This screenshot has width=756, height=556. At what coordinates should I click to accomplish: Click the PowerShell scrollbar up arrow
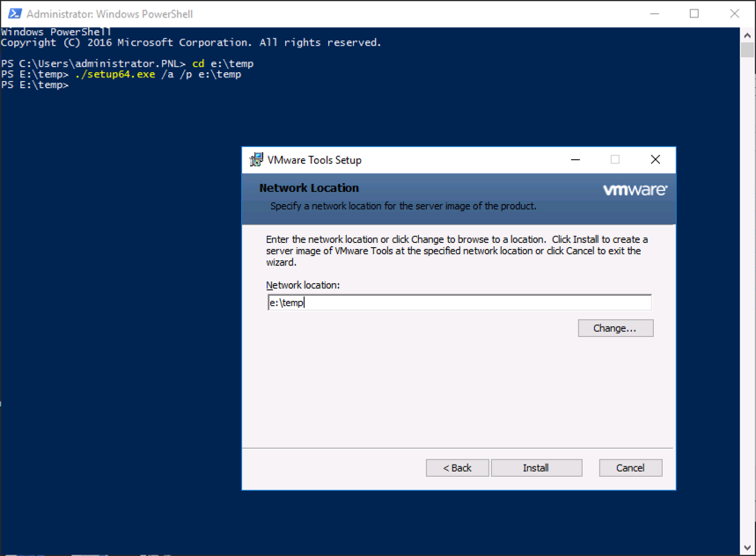click(x=747, y=35)
